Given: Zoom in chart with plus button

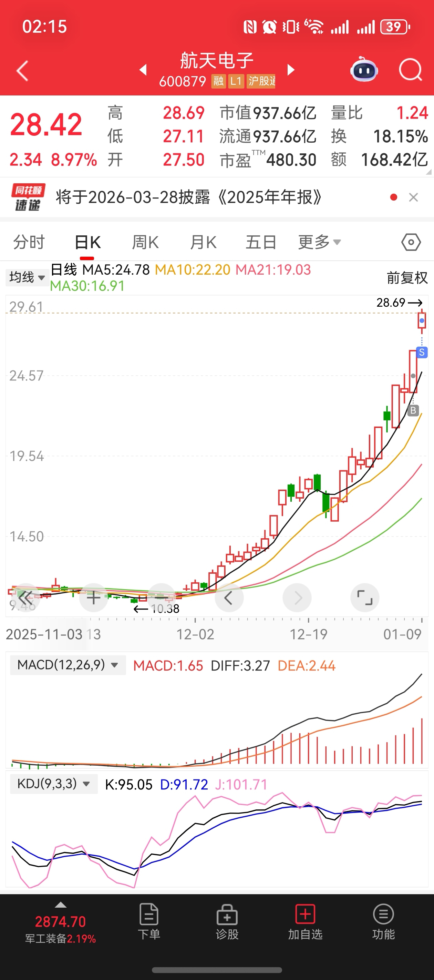Looking at the screenshot, I should 94,598.
